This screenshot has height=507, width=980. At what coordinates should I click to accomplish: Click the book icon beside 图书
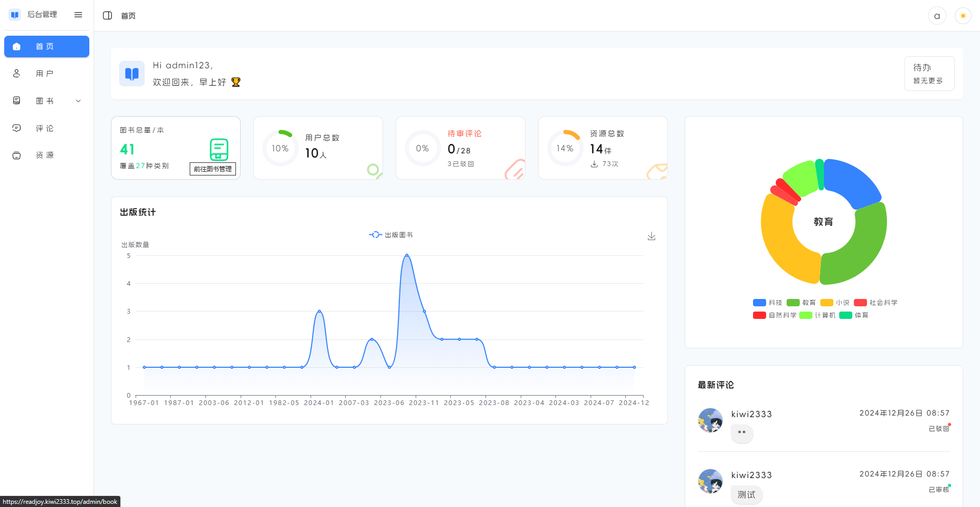pyautogui.click(x=17, y=101)
